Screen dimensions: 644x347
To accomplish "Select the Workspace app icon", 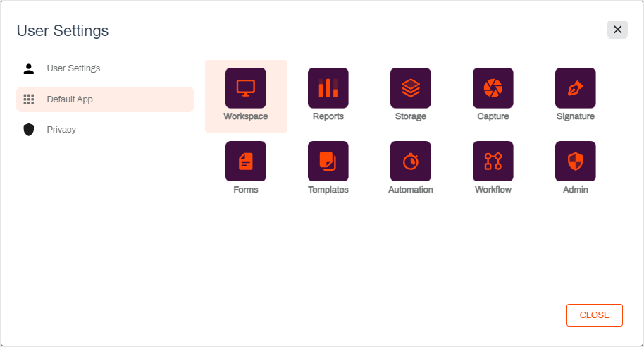I will click(246, 88).
